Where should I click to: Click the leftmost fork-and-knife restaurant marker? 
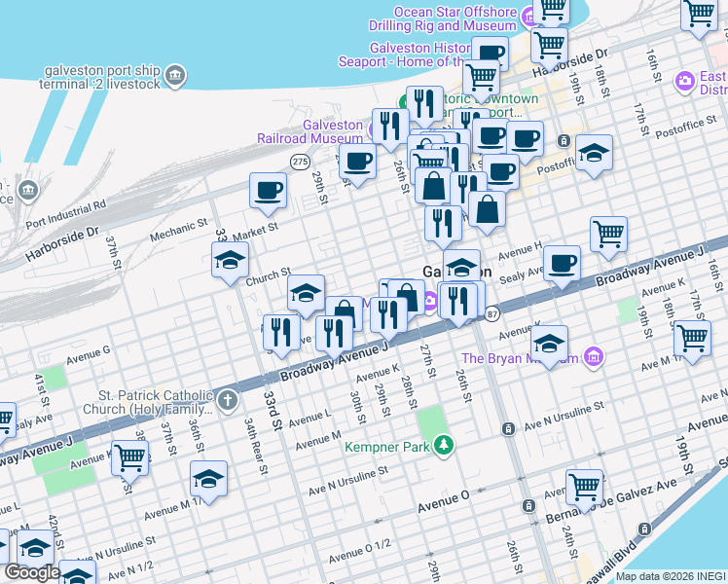281,336
